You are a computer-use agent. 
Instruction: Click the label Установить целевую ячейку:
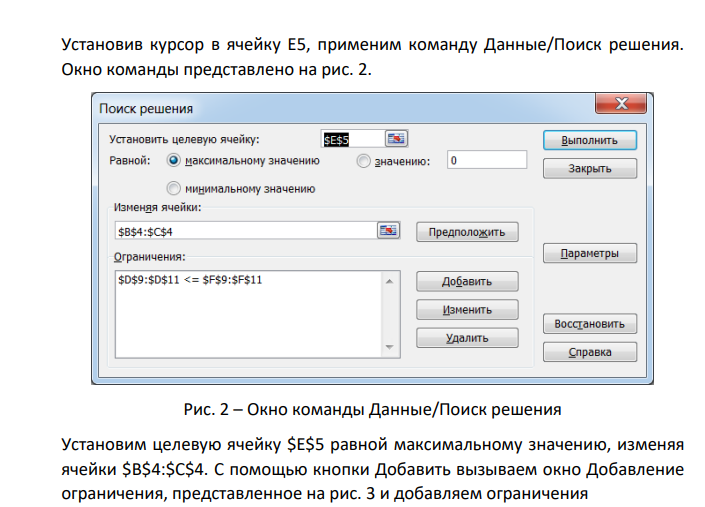(x=184, y=139)
